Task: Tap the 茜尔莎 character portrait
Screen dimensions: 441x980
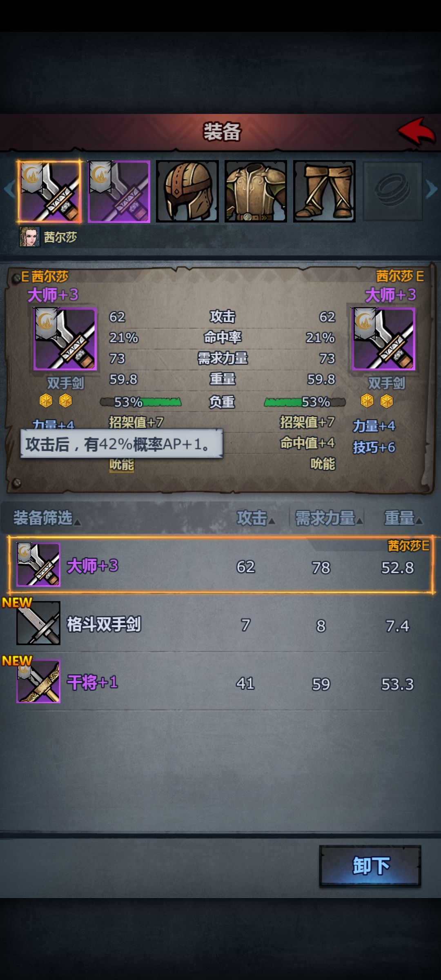Action: pyautogui.click(x=29, y=237)
